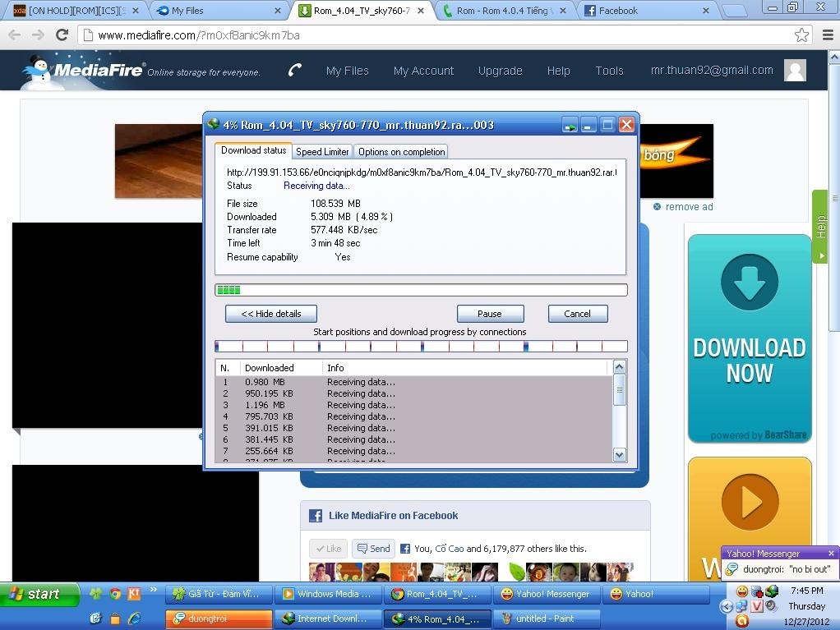Image resolution: width=840 pixels, height=630 pixels.
Task: Open the duongtroi chat taskbar button
Action: click(219, 619)
